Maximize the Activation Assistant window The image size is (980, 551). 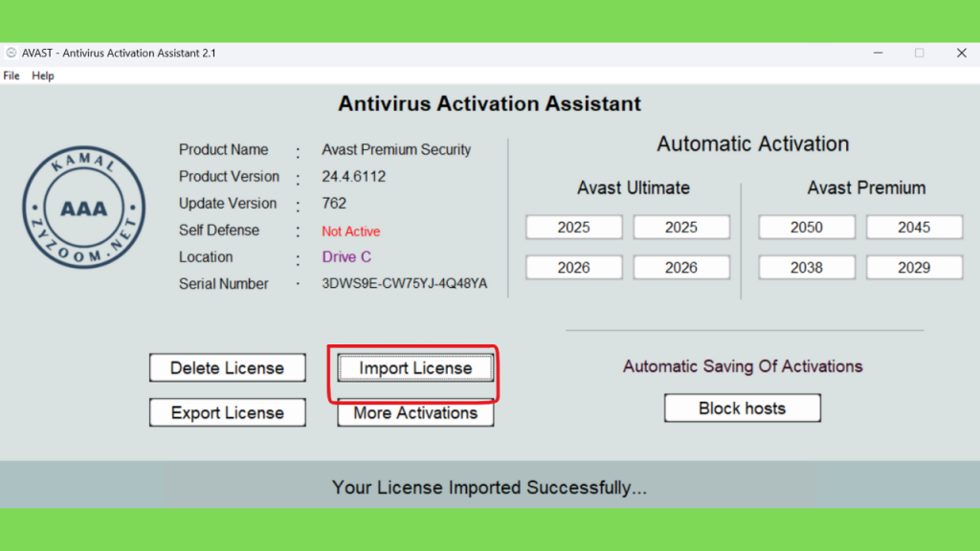920,54
